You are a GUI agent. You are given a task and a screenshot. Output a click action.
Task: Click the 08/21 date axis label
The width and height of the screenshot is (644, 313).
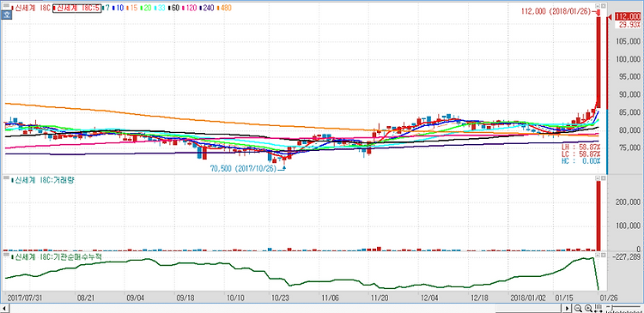click(x=85, y=297)
